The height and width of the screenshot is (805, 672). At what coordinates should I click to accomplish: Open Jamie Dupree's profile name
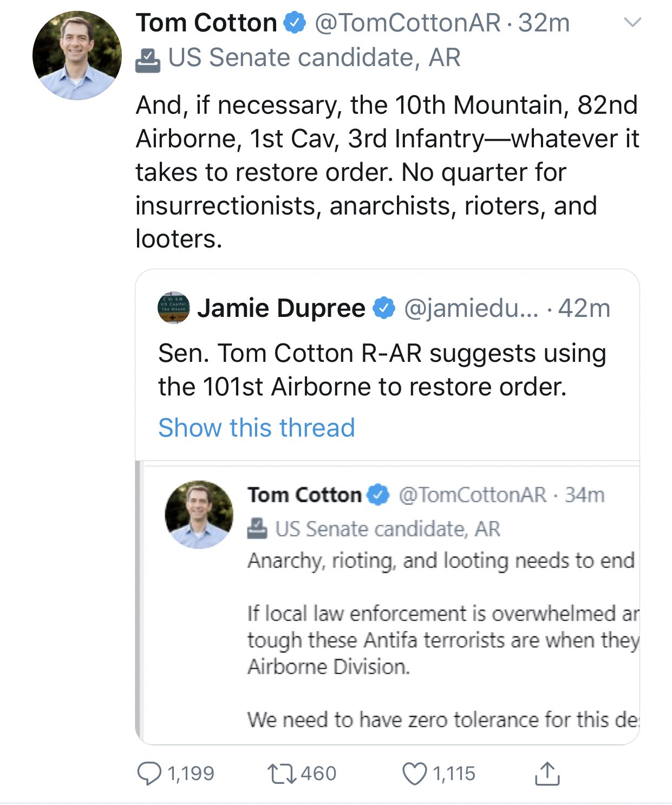(x=281, y=308)
